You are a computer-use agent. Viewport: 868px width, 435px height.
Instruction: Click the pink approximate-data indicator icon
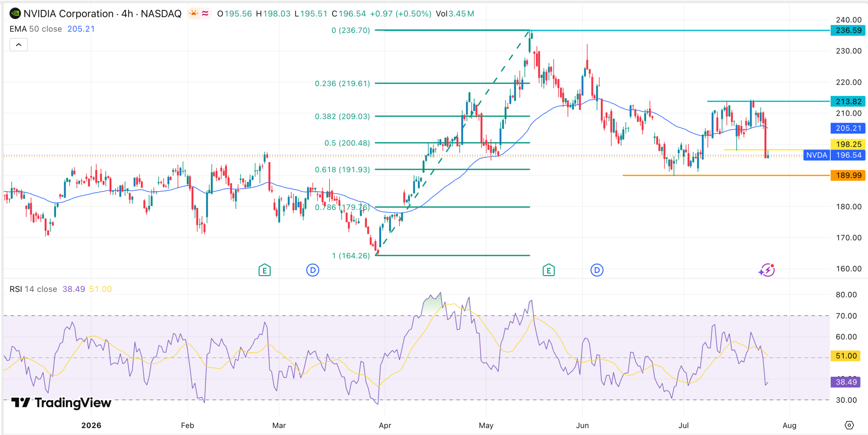pyautogui.click(x=205, y=14)
